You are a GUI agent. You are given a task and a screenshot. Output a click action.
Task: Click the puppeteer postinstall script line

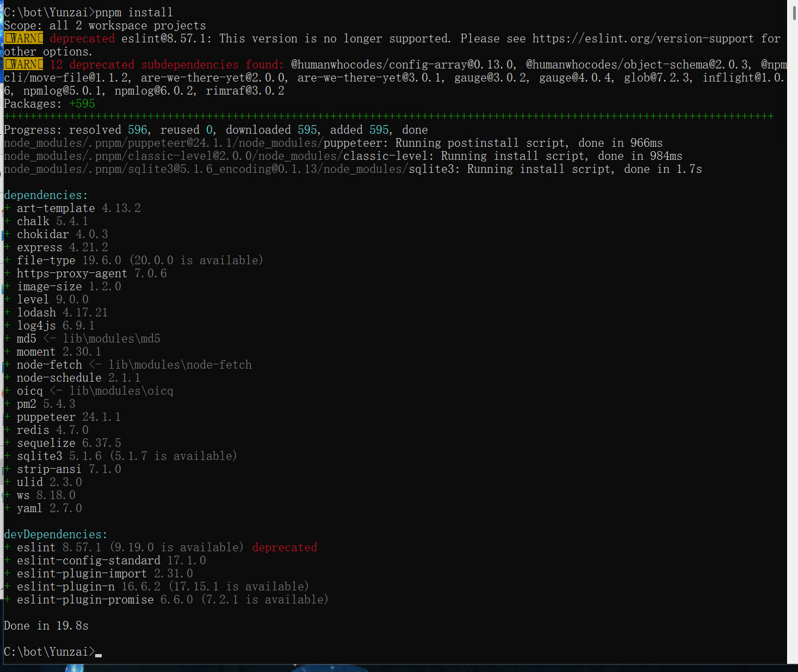333,142
